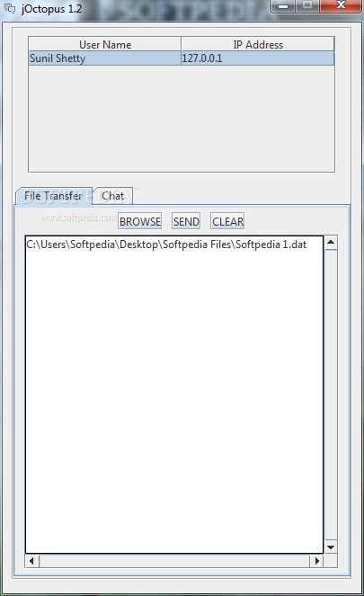Click the SEND button

[186, 221]
